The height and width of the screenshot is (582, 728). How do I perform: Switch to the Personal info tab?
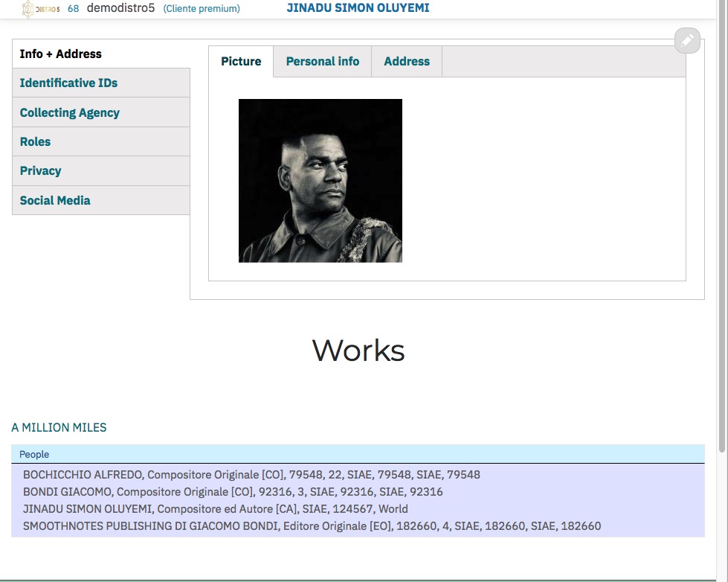[x=323, y=61]
